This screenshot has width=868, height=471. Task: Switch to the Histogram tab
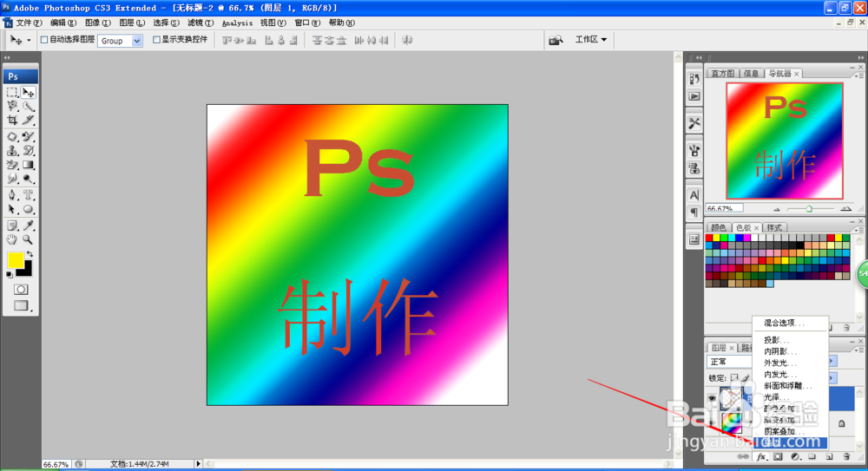click(x=722, y=74)
